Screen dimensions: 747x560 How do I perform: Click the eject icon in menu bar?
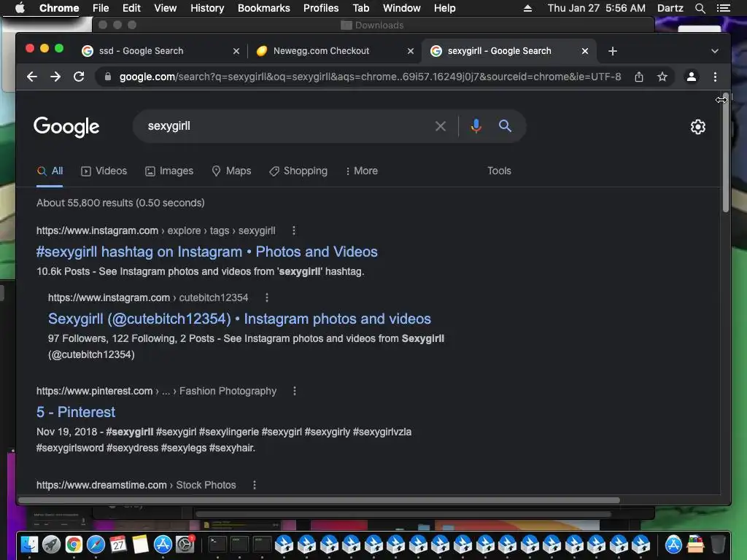coord(527,8)
